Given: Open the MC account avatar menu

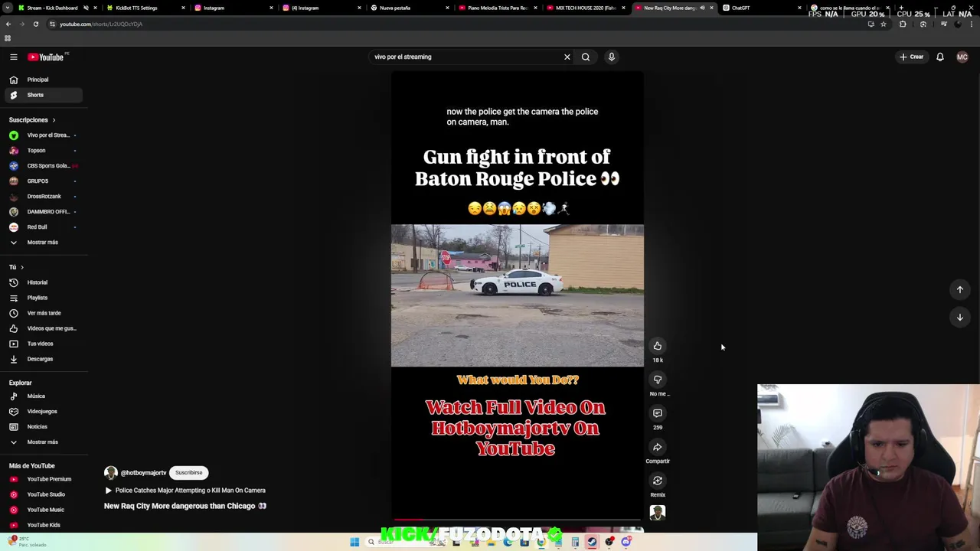Looking at the screenshot, I should tap(962, 57).
